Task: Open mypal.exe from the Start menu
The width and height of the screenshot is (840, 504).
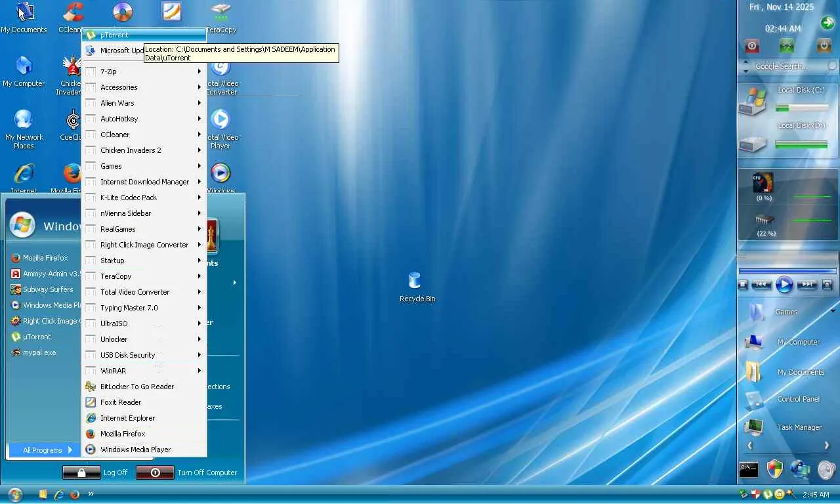Action: pyautogui.click(x=44, y=352)
